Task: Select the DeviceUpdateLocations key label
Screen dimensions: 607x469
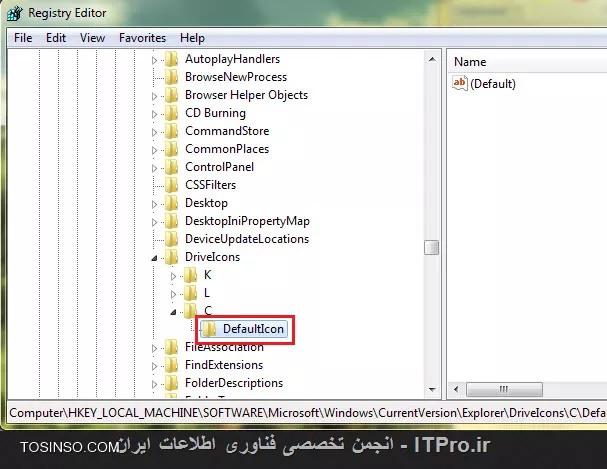Action: coord(247,239)
